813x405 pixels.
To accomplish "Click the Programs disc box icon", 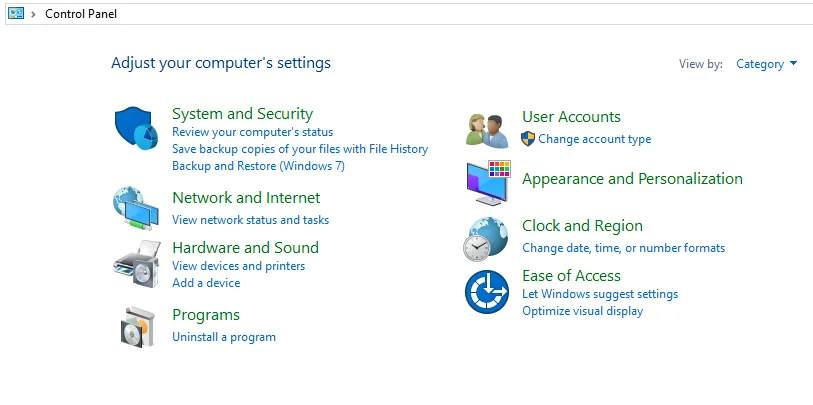I will click(x=137, y=327).
